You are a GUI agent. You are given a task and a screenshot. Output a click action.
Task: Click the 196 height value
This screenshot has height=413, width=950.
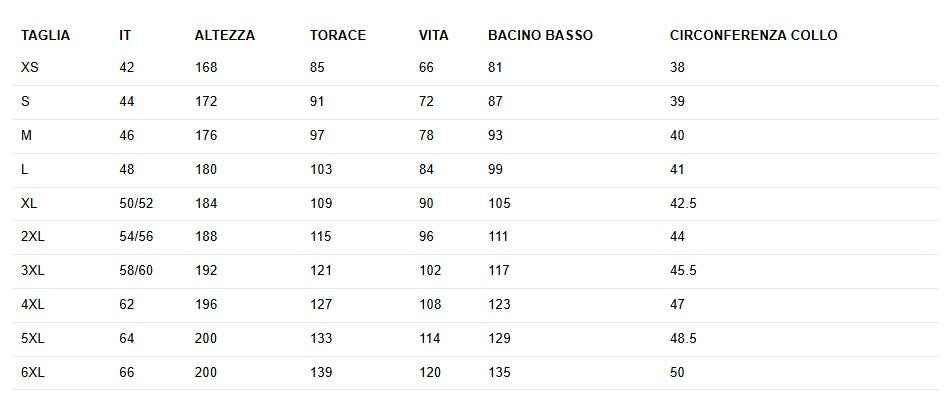pos(206,305)
